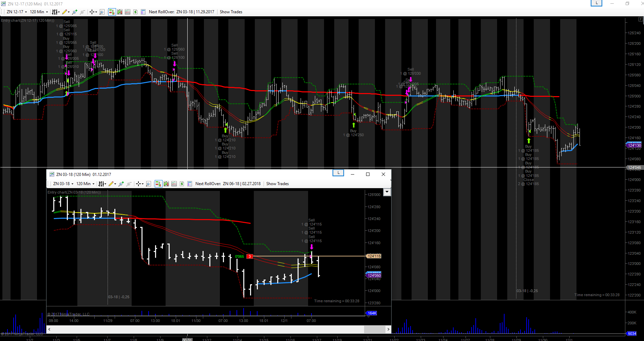Click the Next RollOver ZN 06-18 label
The image size is (644, 341).
(x=228, y=184)
